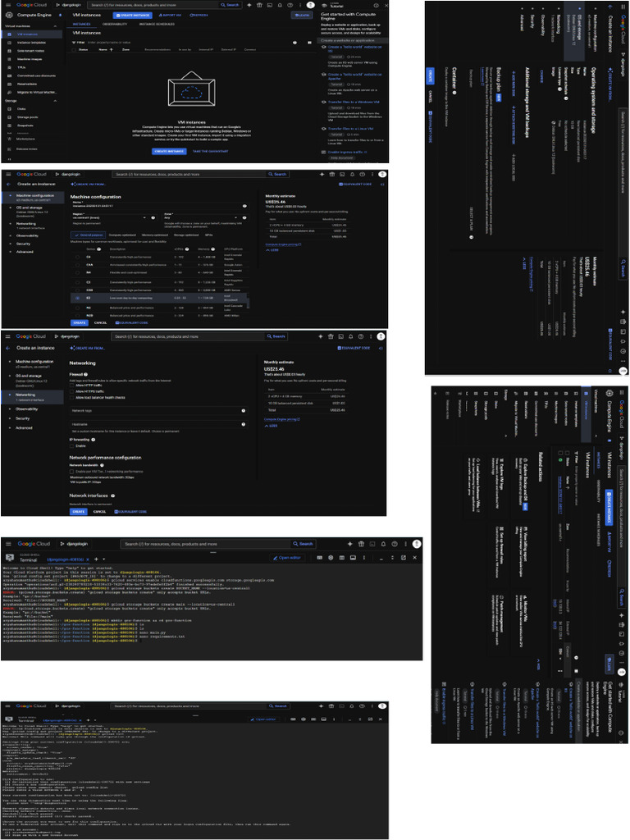
Task: Collapse side panel icon on Machine configuration page
Action: 382,185
